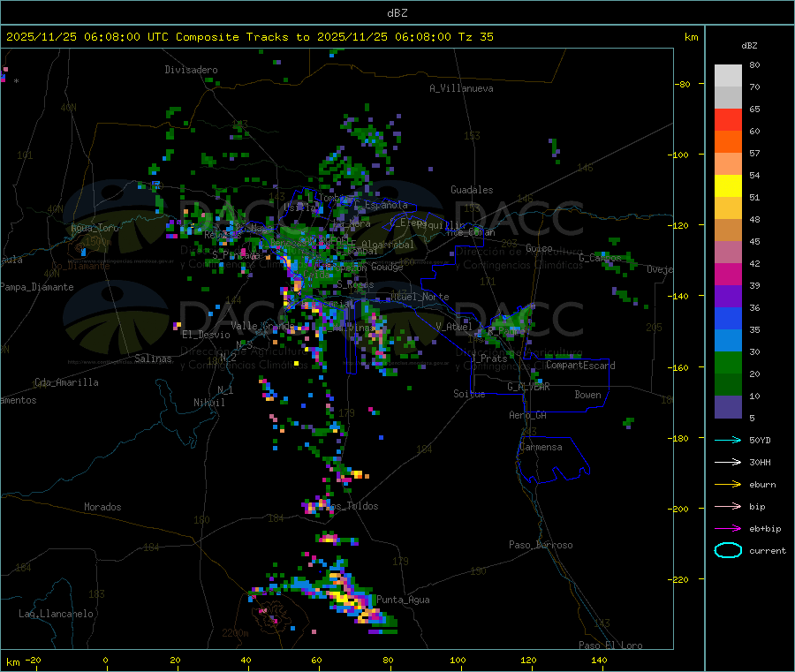Image resolution: width=795 pixels, height=672 pixels.
Task: Click the Guico map label
Action: 539,248
